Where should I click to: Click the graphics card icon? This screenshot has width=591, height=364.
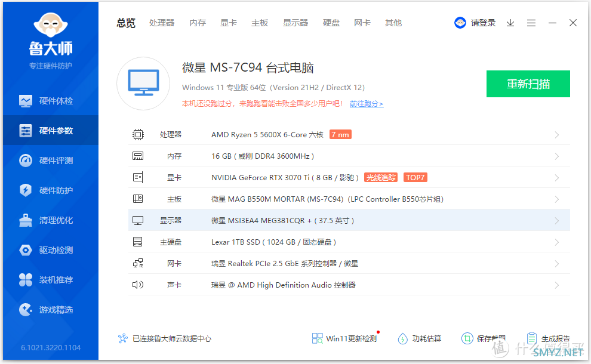[x=138, y=177]
